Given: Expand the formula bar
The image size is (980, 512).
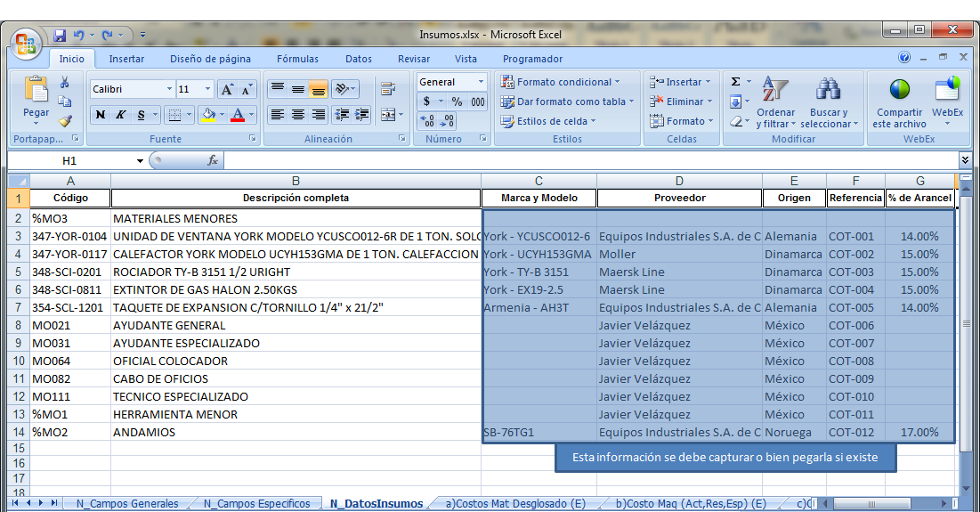Looking at the screenshot, I should pyautogui.click(x=965, y=160).
